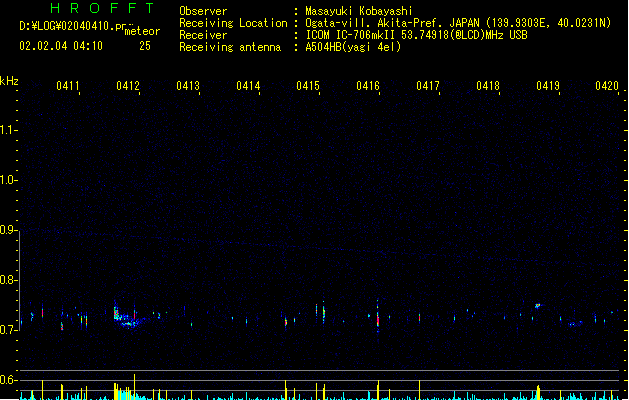Click the 0413 time marker
Image resolution: width=629 pixels, height=400 pixels.
(188, 86)
